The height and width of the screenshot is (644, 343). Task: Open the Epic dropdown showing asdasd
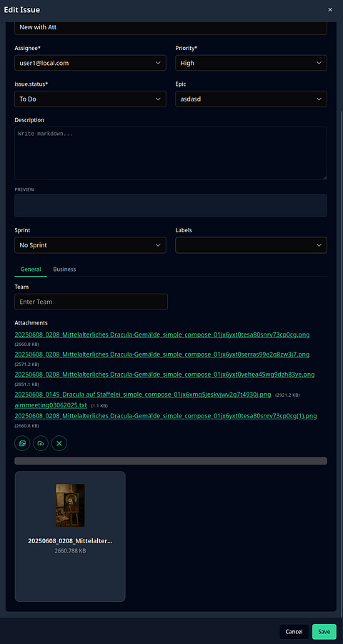coord(251,99)
